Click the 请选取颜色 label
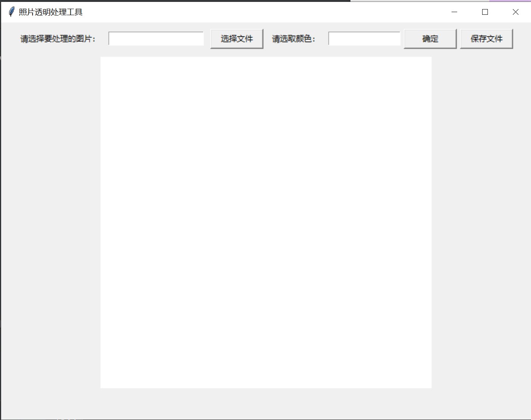Image resolution: width=531 pixels, height=420 pixels. coord(293,38)
